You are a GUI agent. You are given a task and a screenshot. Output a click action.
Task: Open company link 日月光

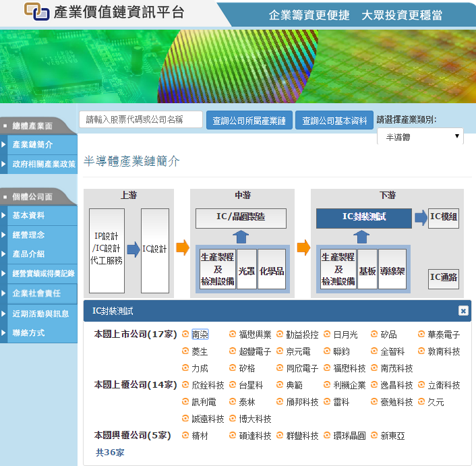pyautogui.click(x=345, y=334)
